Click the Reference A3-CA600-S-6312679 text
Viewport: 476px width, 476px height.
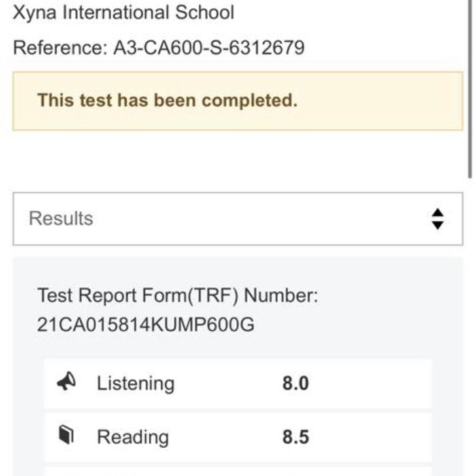(x=158, y=48)
